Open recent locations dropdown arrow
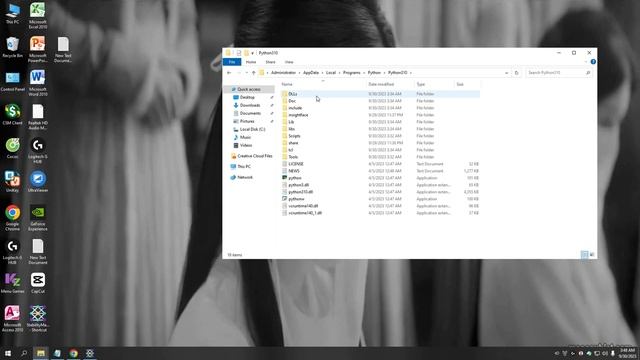Viewport: 640px width, 360px height. tap(246, 73)
